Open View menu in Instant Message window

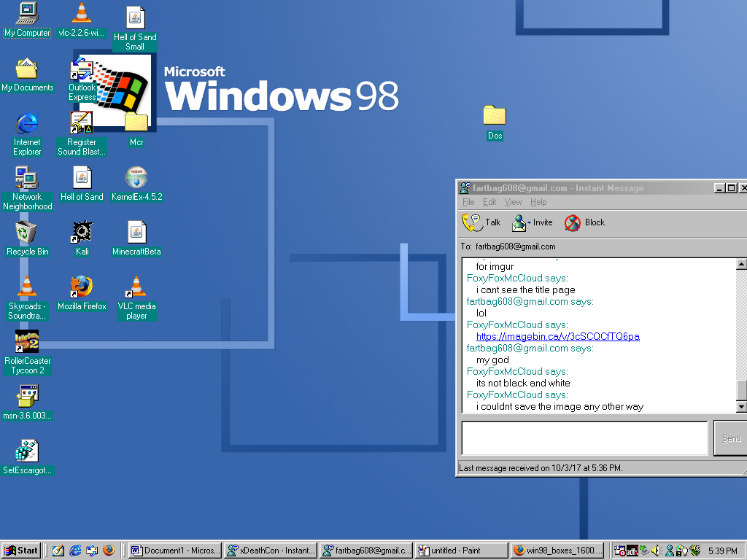click(x=513, y=202)
